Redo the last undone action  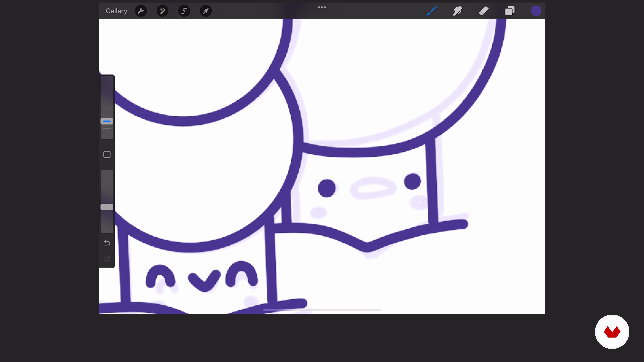click(x=107, y=258)
